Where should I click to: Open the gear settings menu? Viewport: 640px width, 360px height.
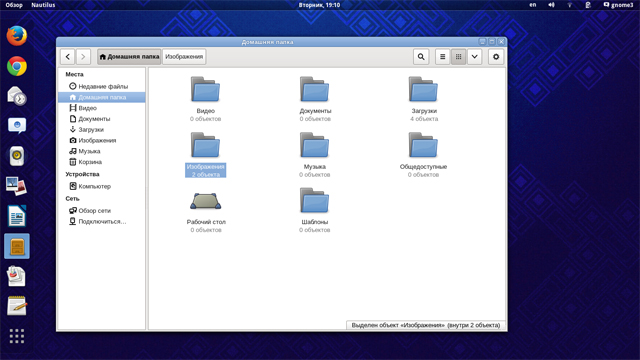496,57
